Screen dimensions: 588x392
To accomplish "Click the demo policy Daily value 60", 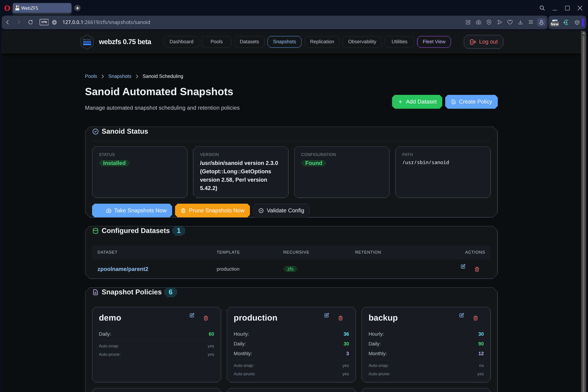I will point(211,334).
